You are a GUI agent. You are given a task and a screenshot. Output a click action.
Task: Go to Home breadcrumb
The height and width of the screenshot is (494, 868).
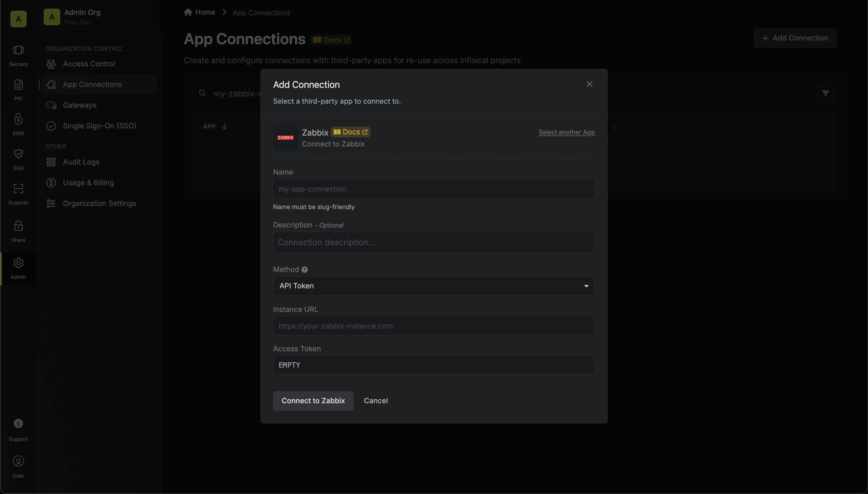[x=199, y=12]
